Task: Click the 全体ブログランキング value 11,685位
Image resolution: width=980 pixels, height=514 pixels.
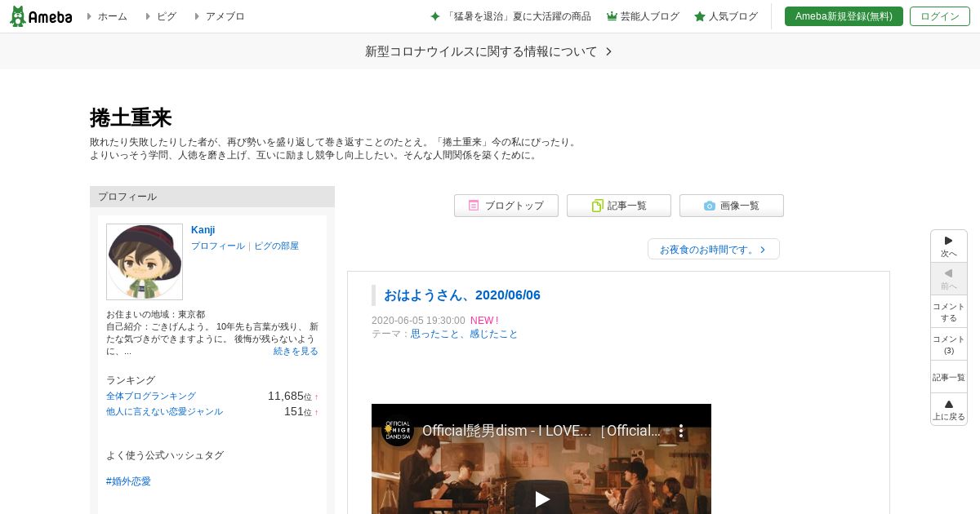Action: [290, 396]
